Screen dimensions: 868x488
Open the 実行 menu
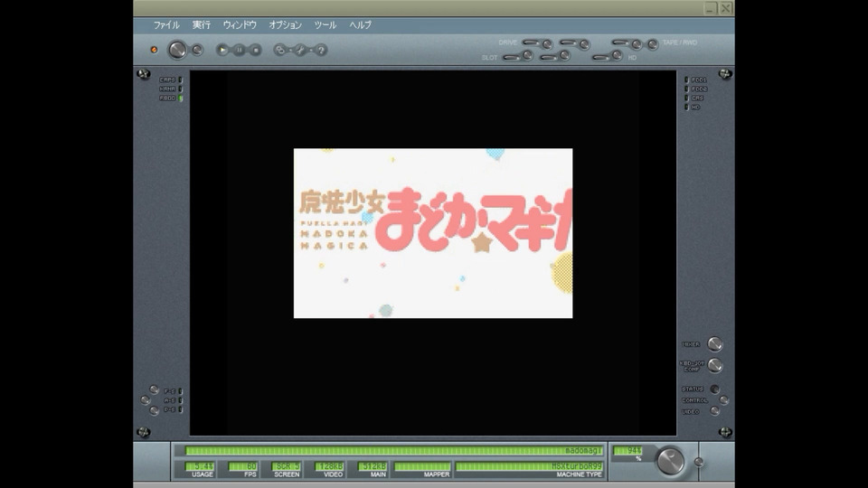pos(202,25)
